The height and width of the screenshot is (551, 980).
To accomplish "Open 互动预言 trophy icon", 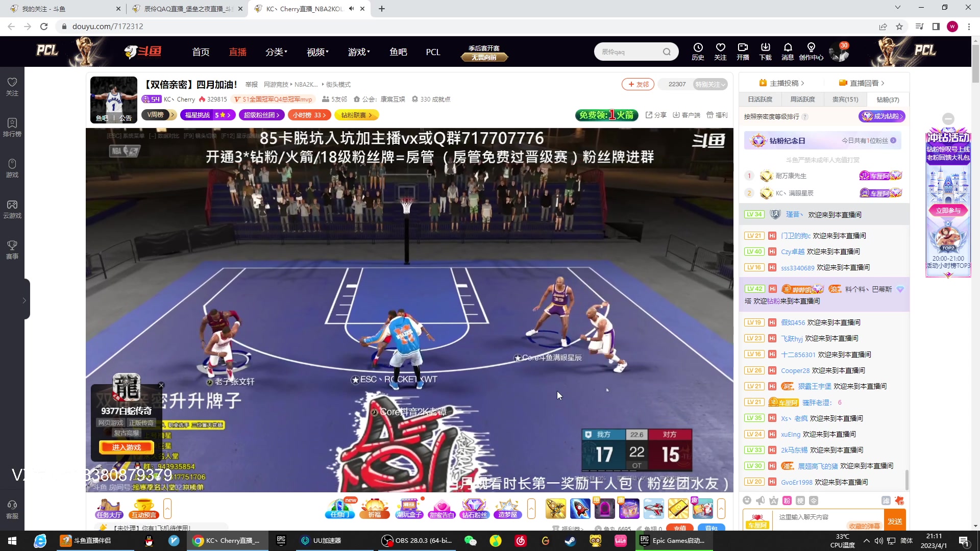I will [x=144, y=509].
